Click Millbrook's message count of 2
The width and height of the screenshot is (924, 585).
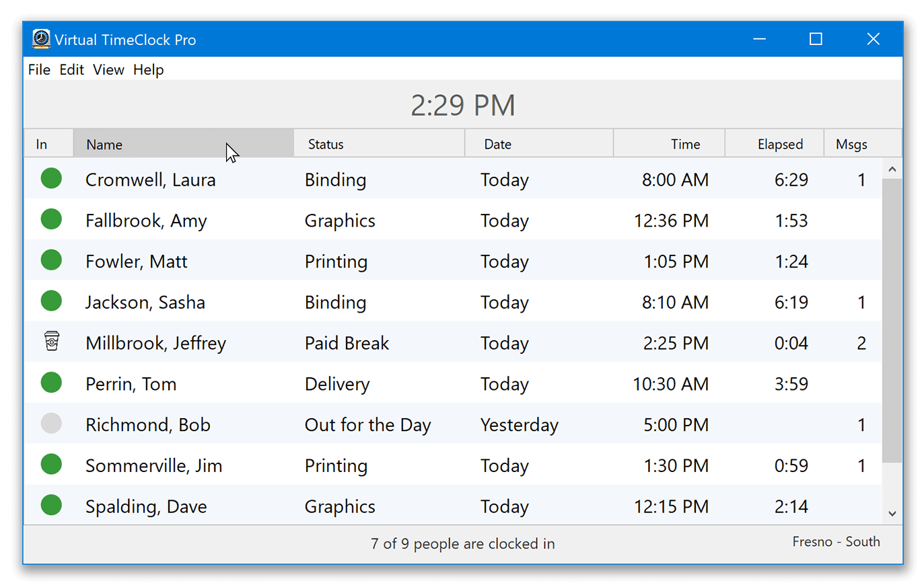pos(861,344)
